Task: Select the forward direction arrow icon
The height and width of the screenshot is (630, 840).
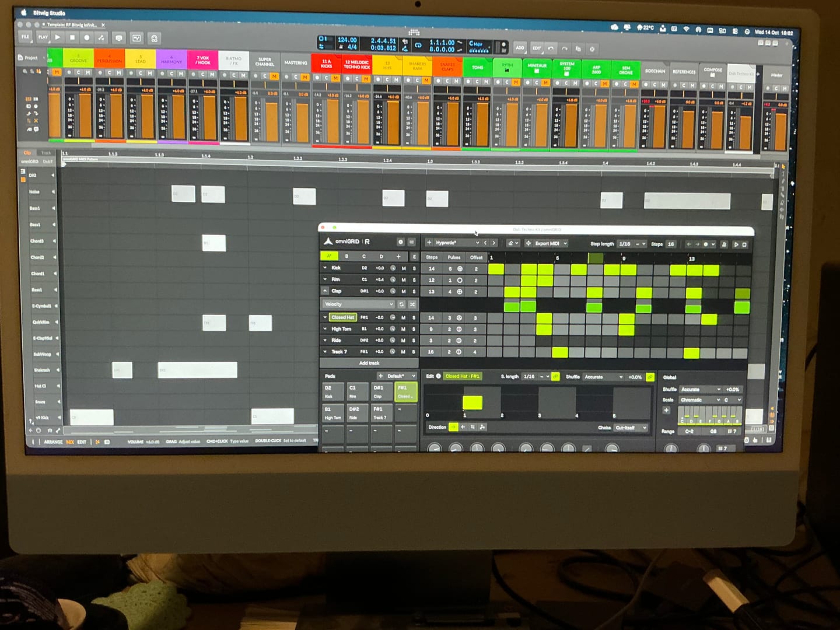Action: [x=453, y=428]
